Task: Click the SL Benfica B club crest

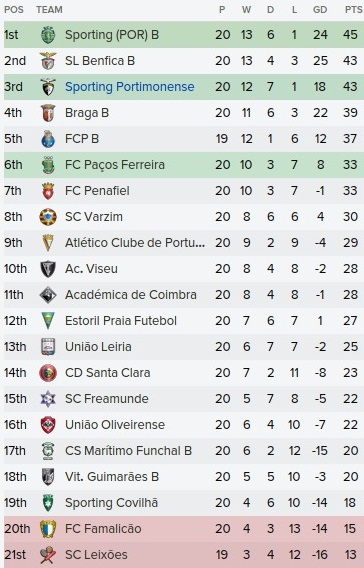Action: tap(48, 61)
